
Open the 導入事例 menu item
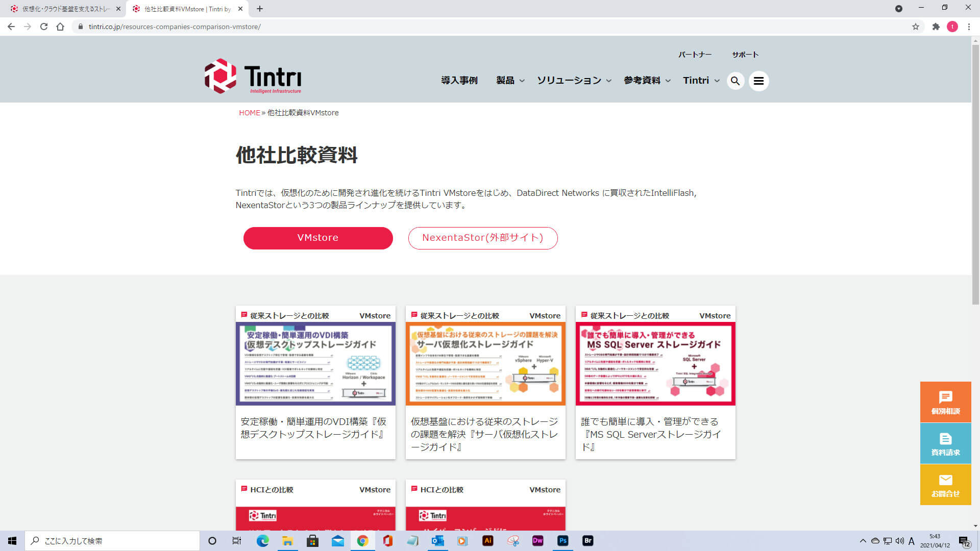click(459, 81)
